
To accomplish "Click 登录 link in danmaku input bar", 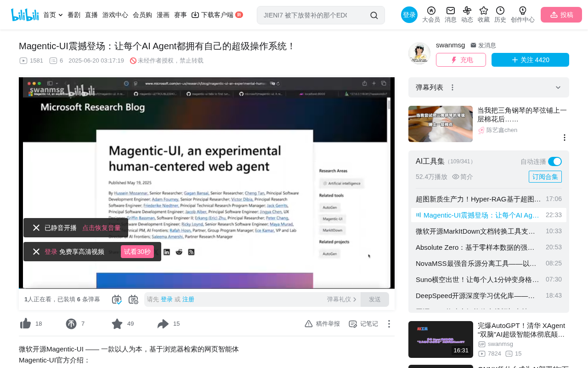I will click(167, 299).
